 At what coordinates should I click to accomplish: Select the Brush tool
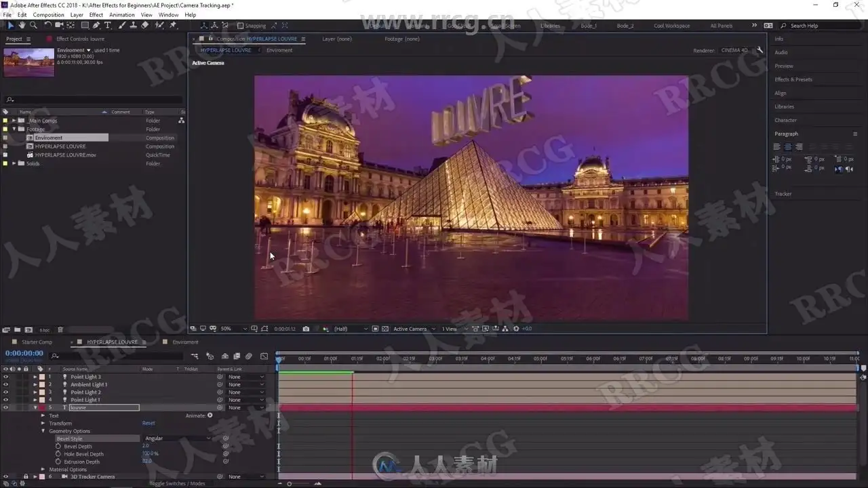coord(122,25)
